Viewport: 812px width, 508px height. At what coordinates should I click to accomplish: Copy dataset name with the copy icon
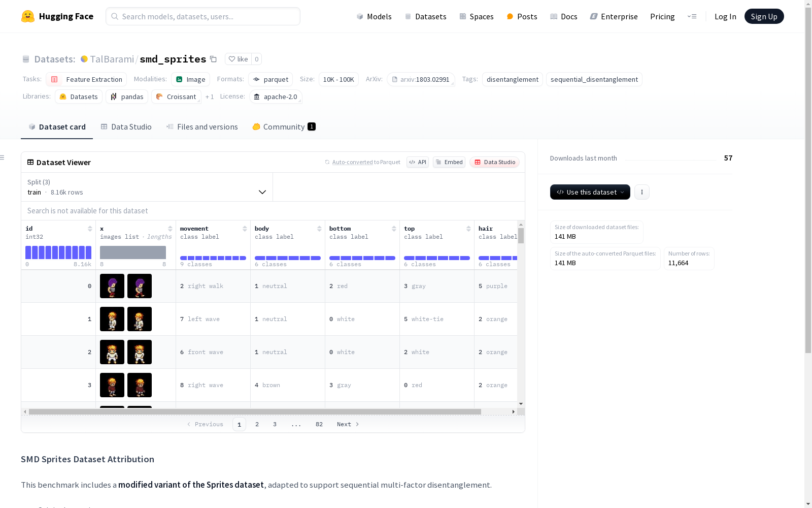pos(214,59)
